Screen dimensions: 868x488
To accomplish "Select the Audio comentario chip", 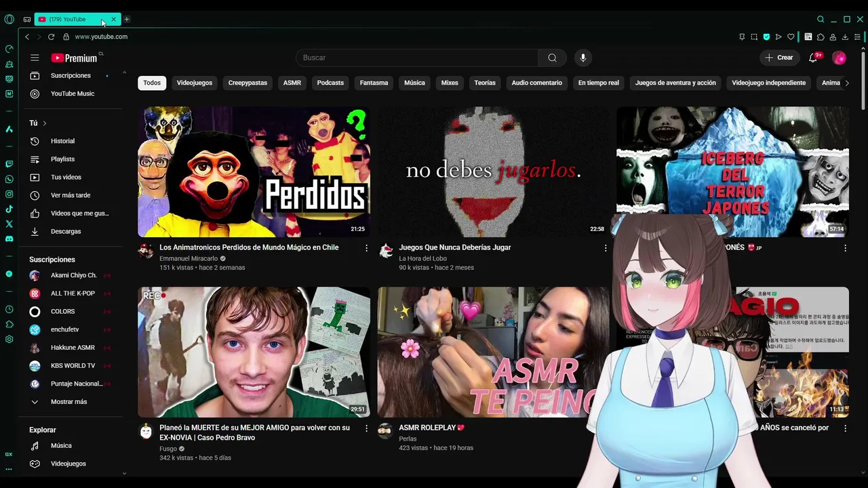I will (536, 83).
